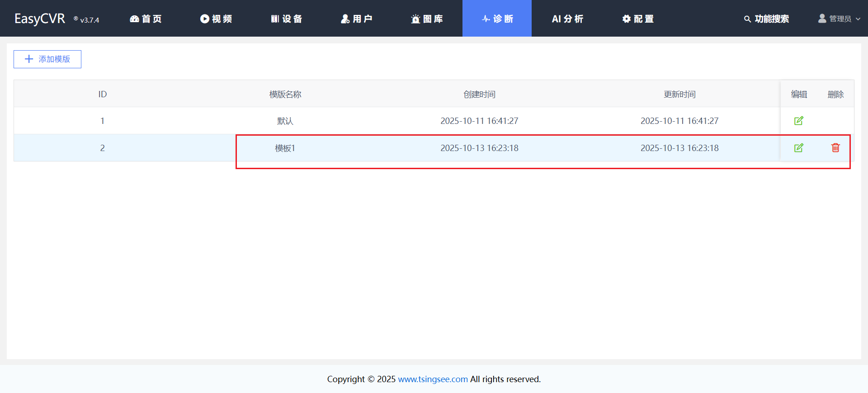Click the edit icon for 模板1
This screenshot has height=393, width=868.
pyautogui.click(x=798, y=148)
